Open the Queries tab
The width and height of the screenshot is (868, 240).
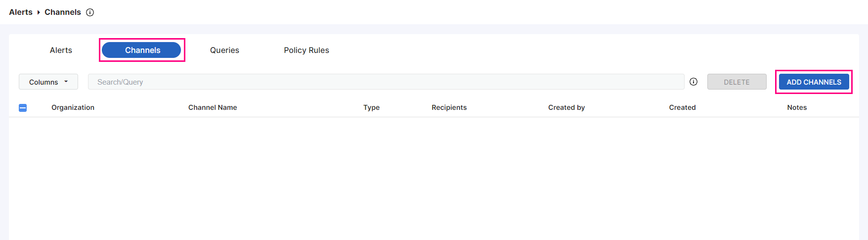(224, 50)
